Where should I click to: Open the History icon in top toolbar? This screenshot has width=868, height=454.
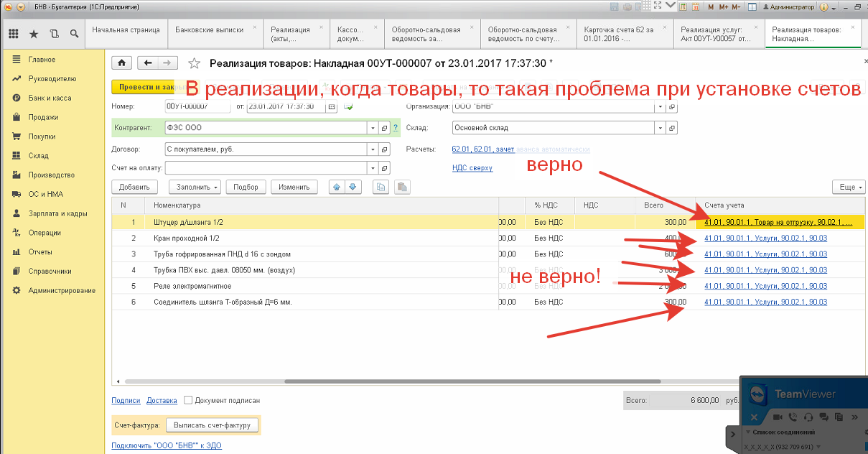(55, 34)
